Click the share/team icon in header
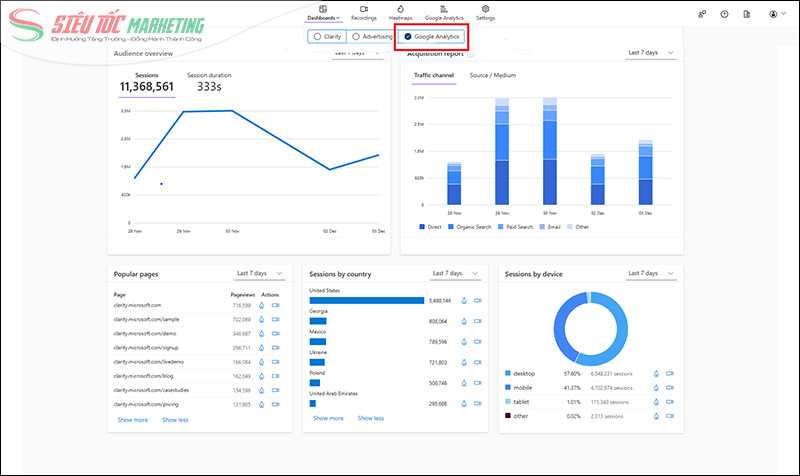The width and height of the screenshot is (800, 476). [702, 14]
